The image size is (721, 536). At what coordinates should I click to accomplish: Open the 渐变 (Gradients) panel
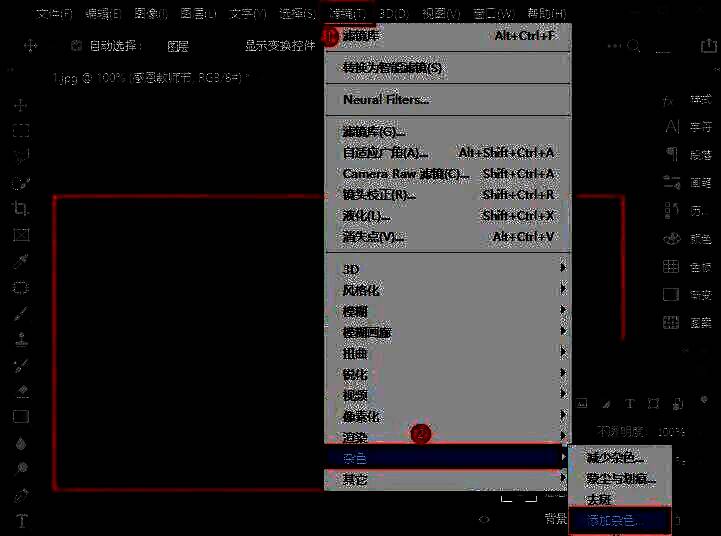tap(688, 295)
